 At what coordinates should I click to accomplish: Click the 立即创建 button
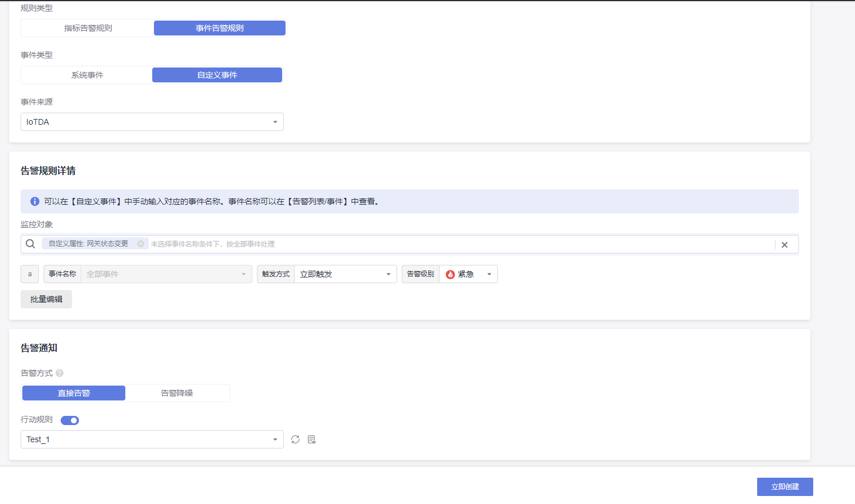point(785,487)
